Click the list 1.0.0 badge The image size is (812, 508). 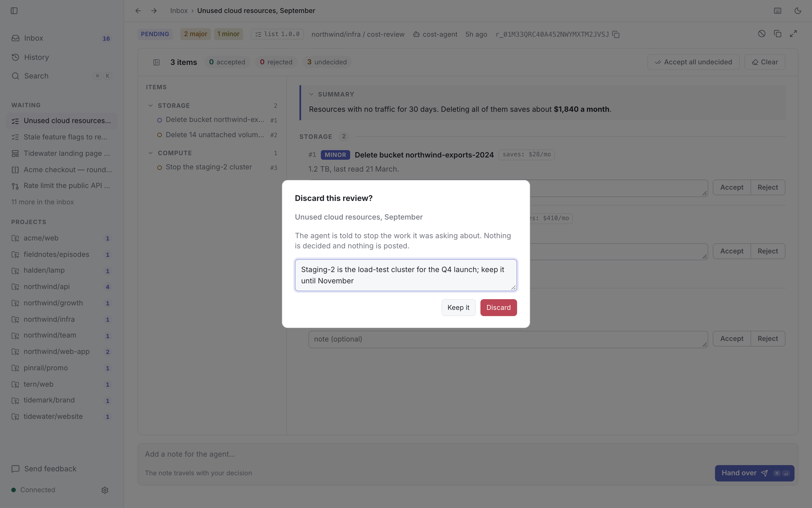coord(277,34)
